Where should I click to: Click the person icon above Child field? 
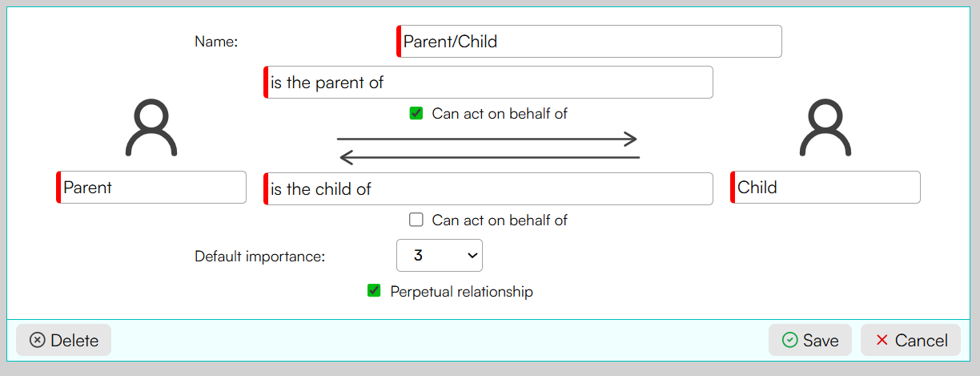825,127
